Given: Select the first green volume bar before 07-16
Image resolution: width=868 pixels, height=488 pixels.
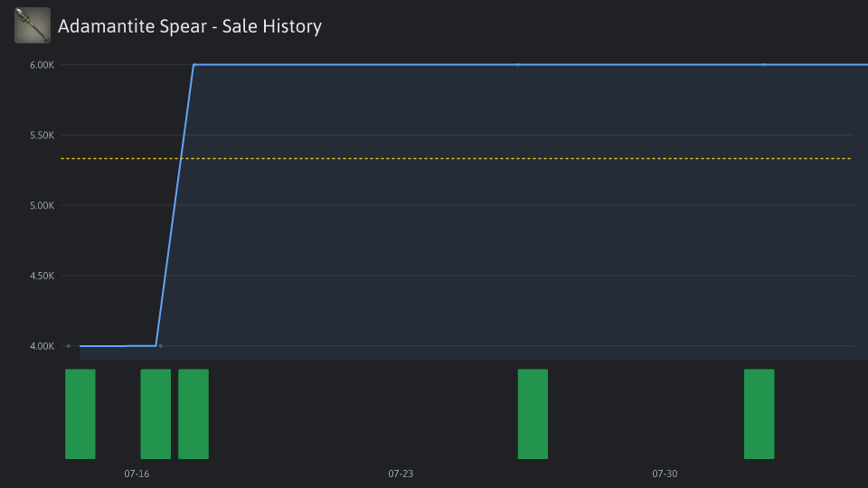Looking at the screenshot, I should point(80,414).
